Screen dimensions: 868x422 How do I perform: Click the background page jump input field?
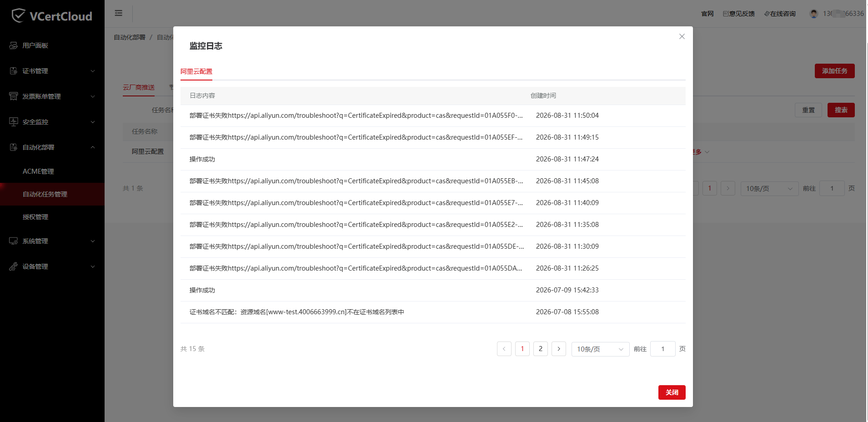(832, 188)
